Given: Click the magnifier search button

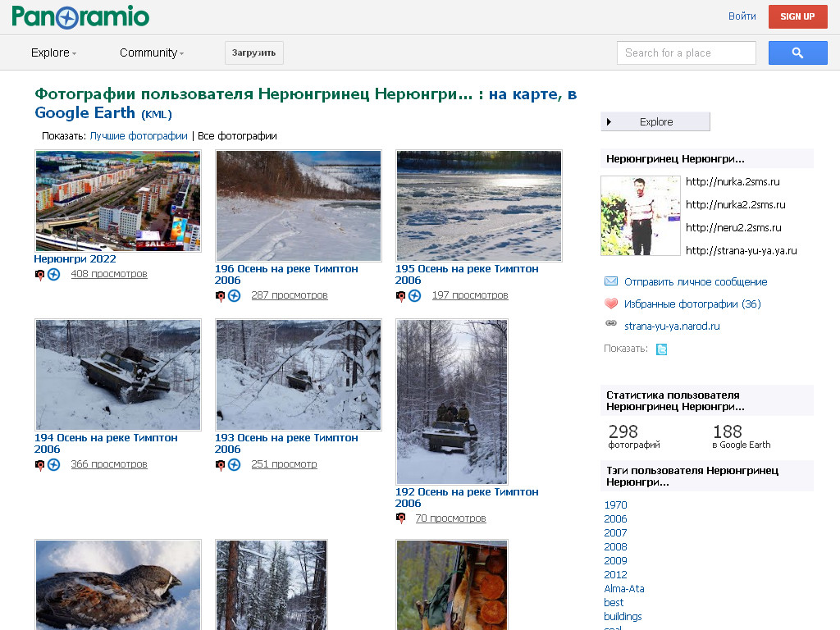Looking at the screenshot, I should pos(797,52).
